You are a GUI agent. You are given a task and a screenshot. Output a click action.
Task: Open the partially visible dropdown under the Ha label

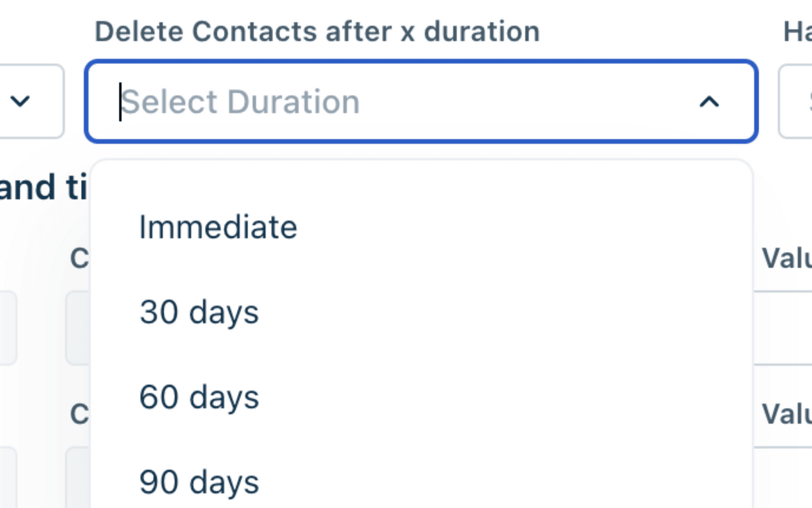click(797, 102)
